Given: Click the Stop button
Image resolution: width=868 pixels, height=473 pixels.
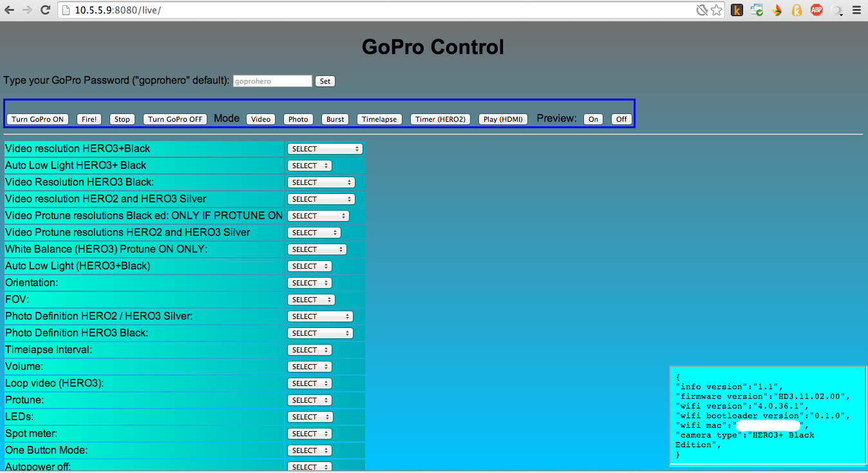Looking at the screenshot, I should click(122, 119).
